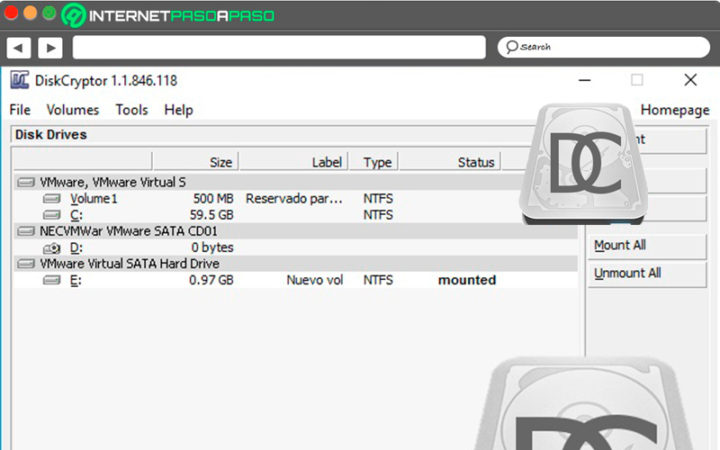Click the DiskCryptor title bar app icon
Image resolution: width=720 pixels, height=450 pixels.
[x=20, y=80]
